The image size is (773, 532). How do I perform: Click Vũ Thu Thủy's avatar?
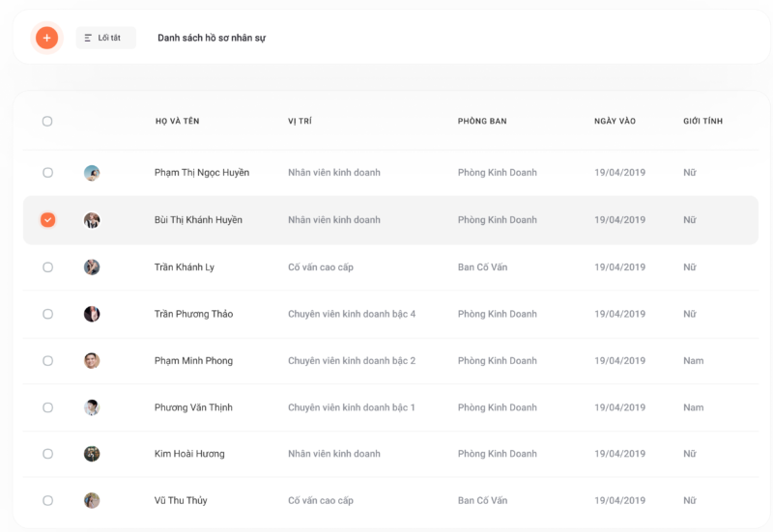pos(92,500)
